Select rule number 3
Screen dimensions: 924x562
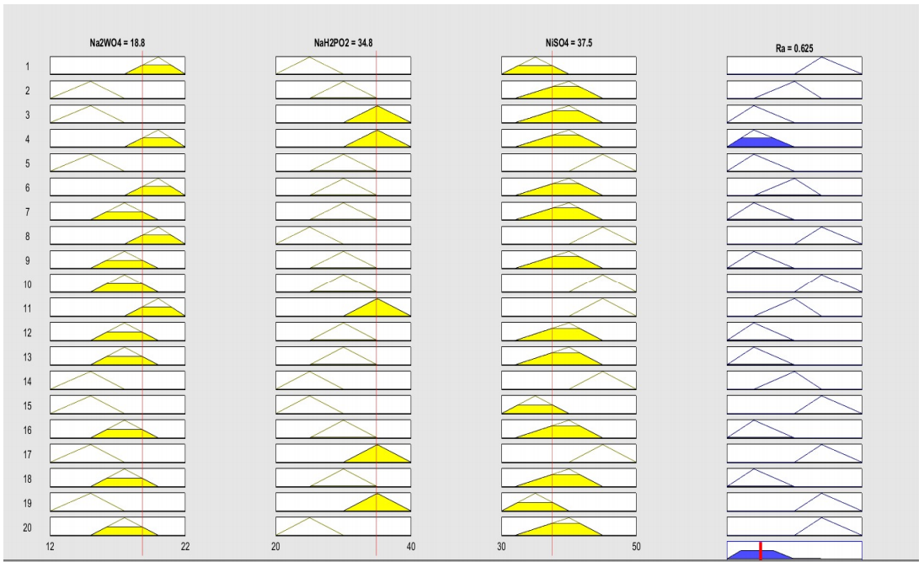coord(27,115)
